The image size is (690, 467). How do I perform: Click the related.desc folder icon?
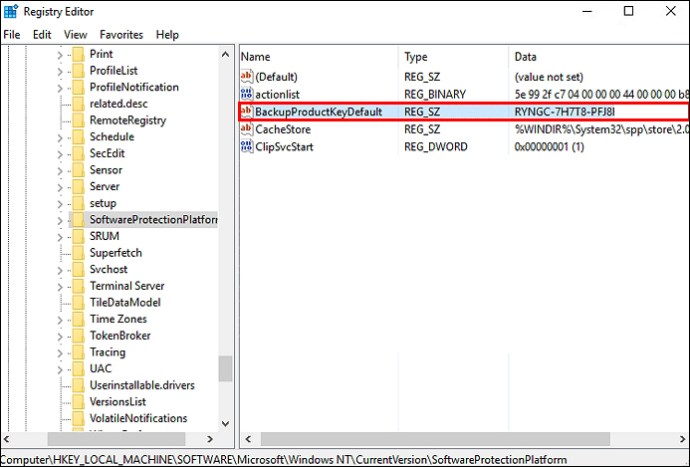78,104
